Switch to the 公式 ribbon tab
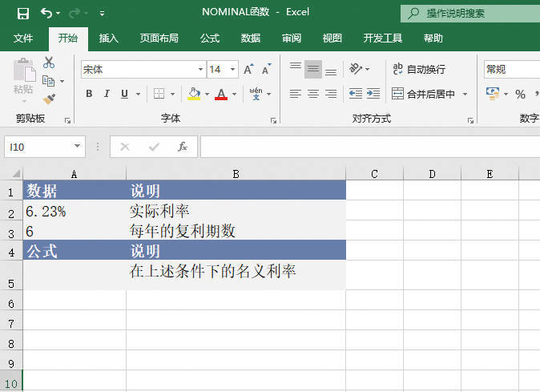The image size is (540, 392). 210,38
